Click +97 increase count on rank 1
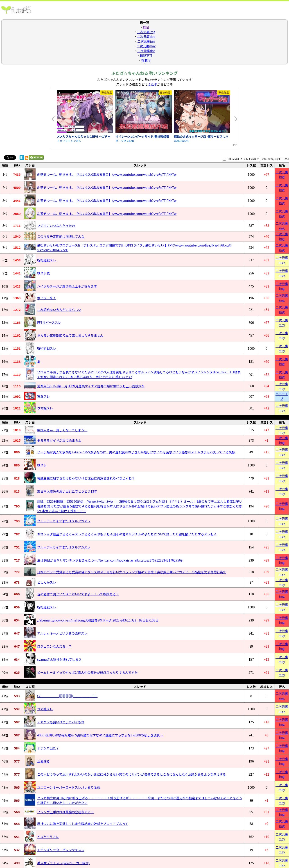Screen dimensions: 289x868 266,175
